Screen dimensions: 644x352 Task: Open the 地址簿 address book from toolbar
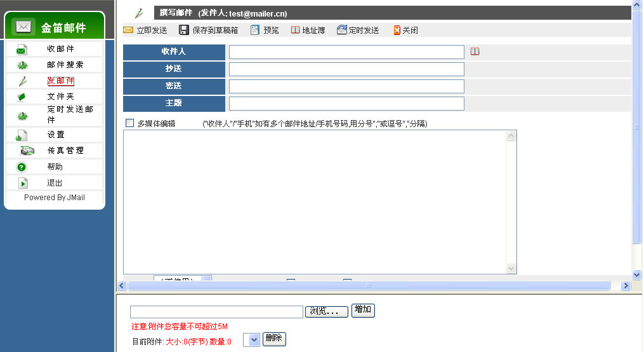296,30
